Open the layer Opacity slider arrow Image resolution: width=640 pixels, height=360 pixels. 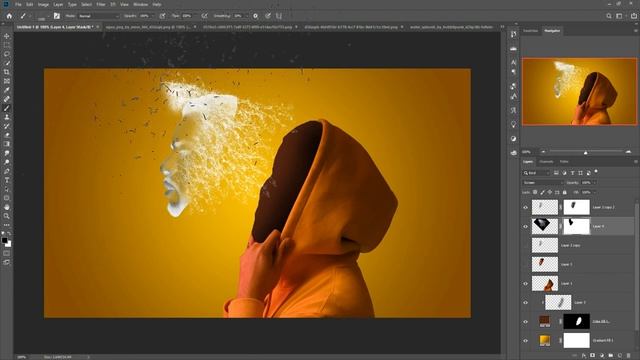pyautogui.click(x=594, y=182)
